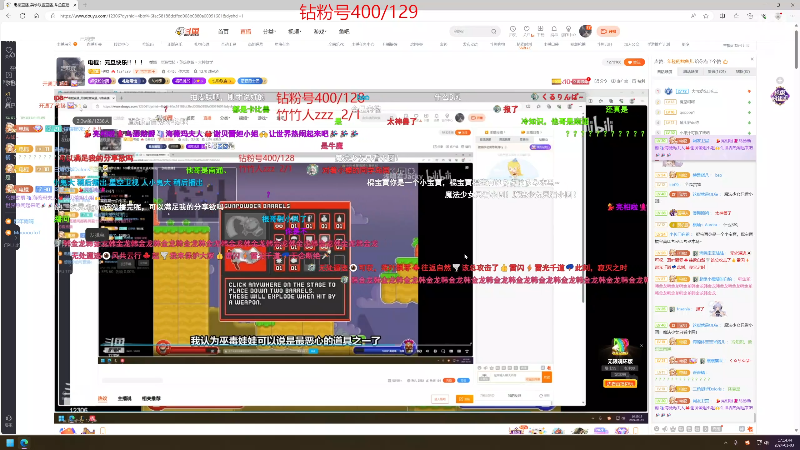Select the first tab in rank panel
This screenshot has width=800, height=450.
[x=665, y=72]
